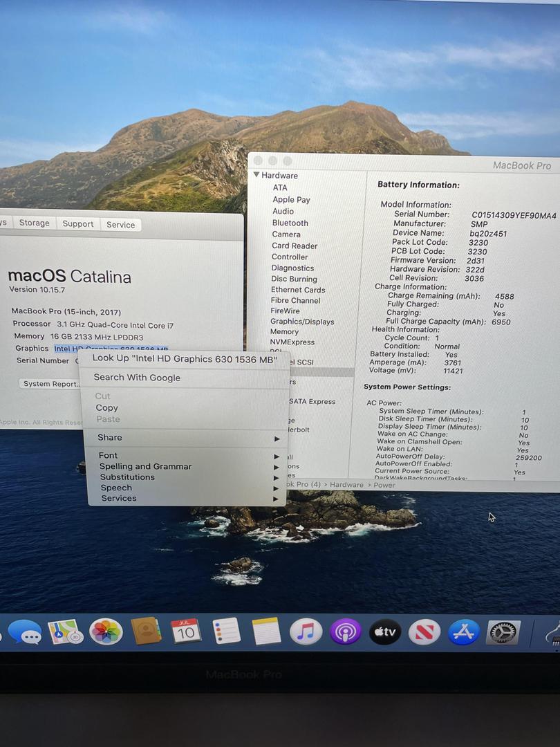Launch Reminders from the Dock

click(226, 631)
